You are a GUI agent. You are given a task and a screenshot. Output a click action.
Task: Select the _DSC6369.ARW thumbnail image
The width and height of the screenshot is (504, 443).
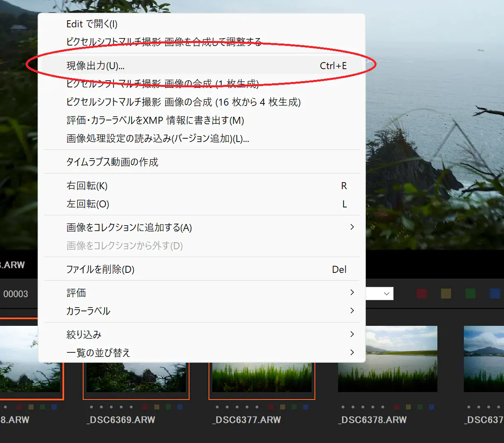(136, 377)
